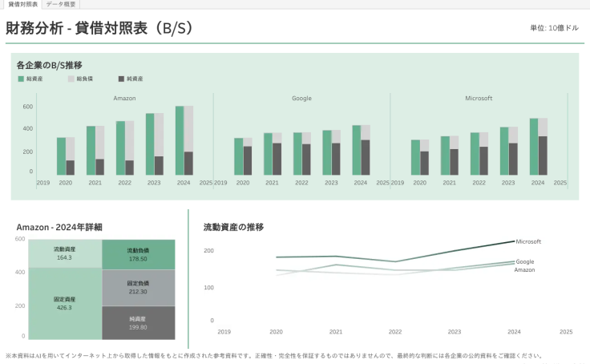Screen dimensions: 590x364
Task: Select Google 2024 green total assets bar
Action: pos(357,150)
